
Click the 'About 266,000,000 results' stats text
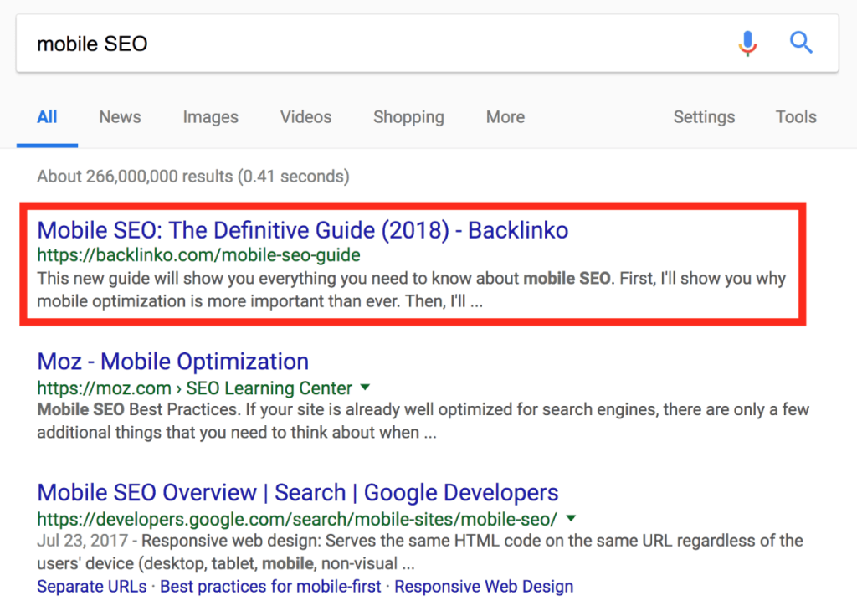click(x=193, y=177)
